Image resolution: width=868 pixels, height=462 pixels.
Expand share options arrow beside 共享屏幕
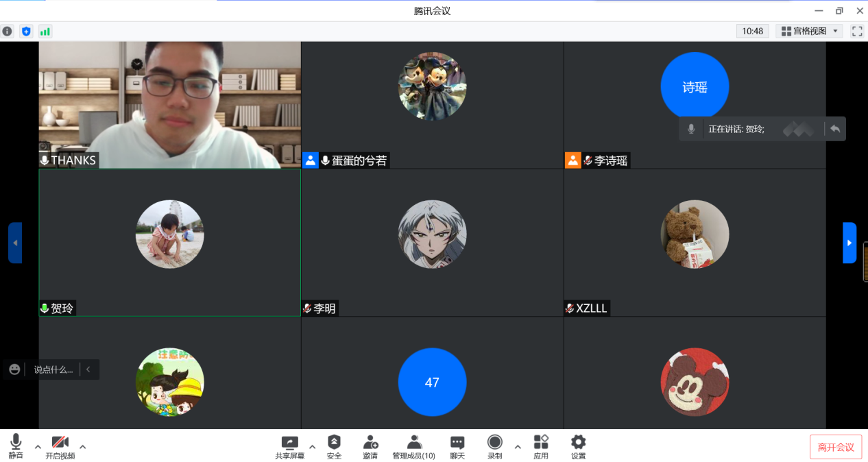point(312,447)
